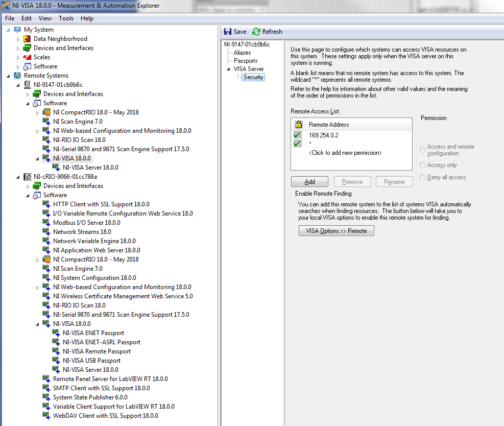Open the View menu
Image resolution: width=504 pixels, height=426 pixels.
click(45, 18)
